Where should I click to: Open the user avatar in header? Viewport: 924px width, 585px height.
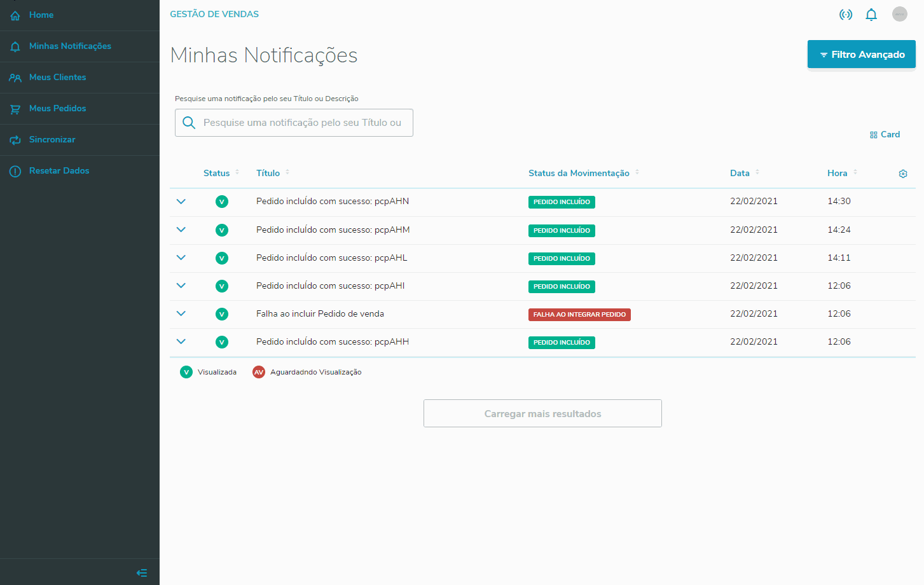899,14
